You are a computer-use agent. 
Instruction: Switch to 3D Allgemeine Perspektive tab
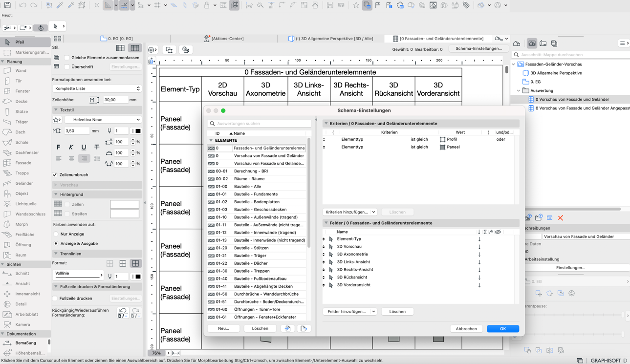[330, 39]
